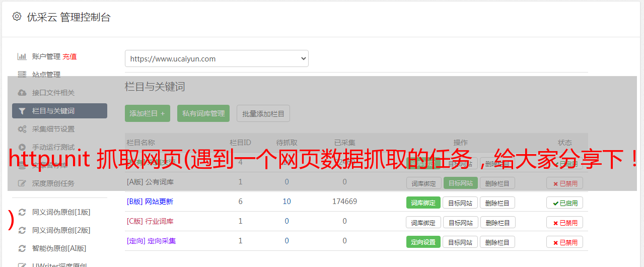Click the 栏目ID column header
The image size is (644, 267).
[240, 143]
